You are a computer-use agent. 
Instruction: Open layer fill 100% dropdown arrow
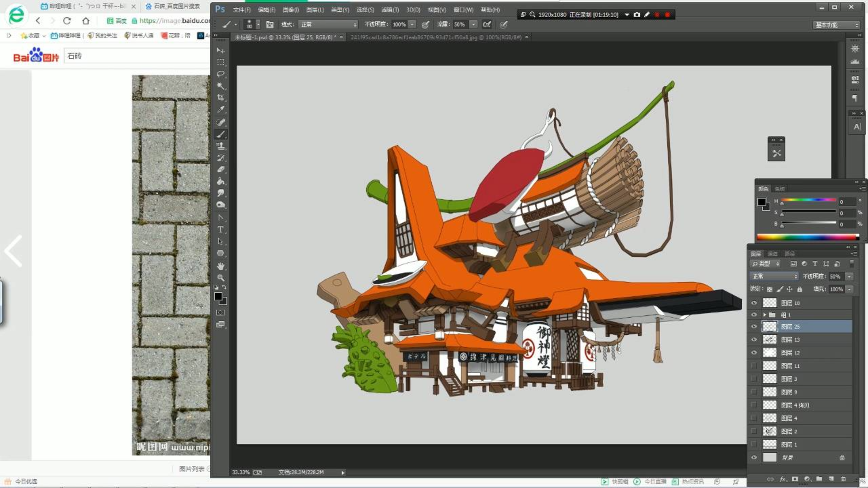point(849,289)
